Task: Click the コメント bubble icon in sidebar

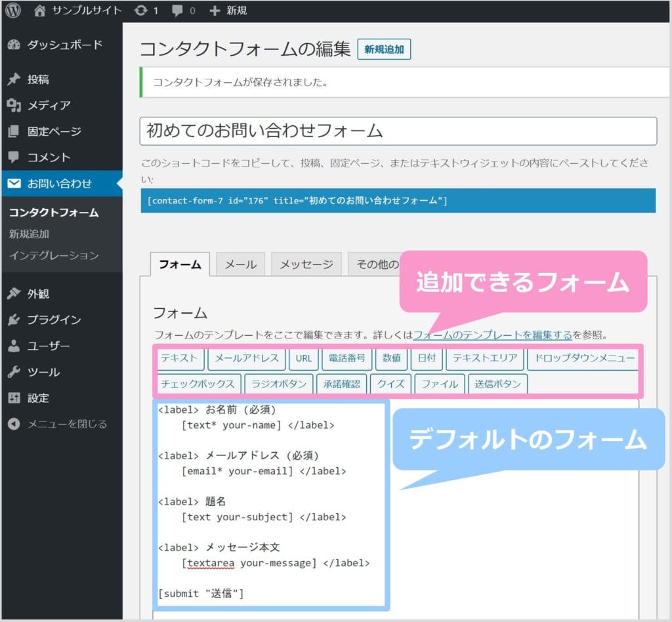Action: point(14,157)
